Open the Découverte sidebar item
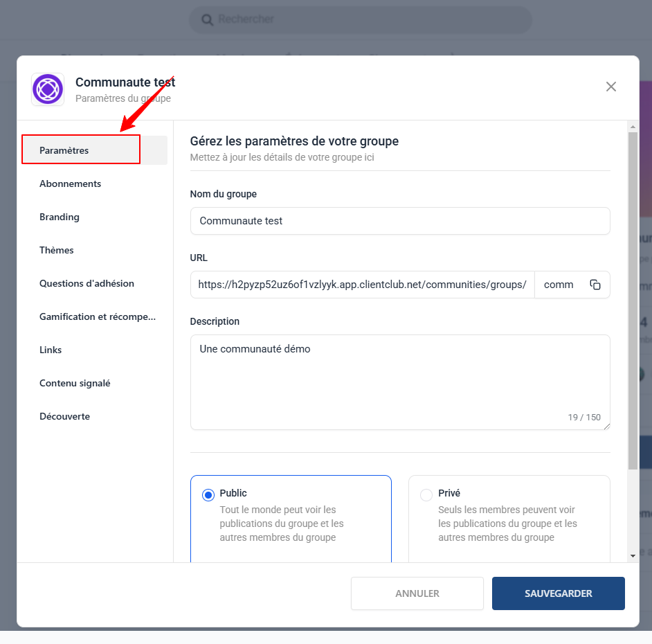The height and width of the screenshot is (644, 652). (x=64, y=416)
